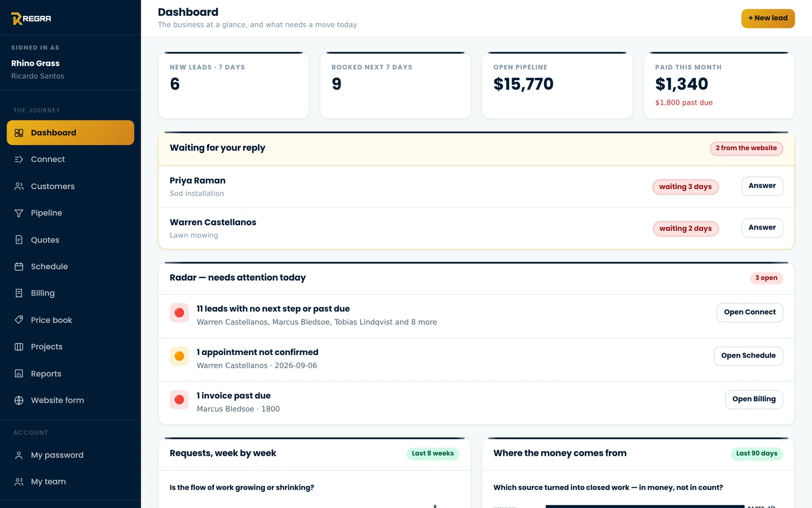Click the '2 from the website' badge
This screenshot has height=508, width=812.
[746, 148]
